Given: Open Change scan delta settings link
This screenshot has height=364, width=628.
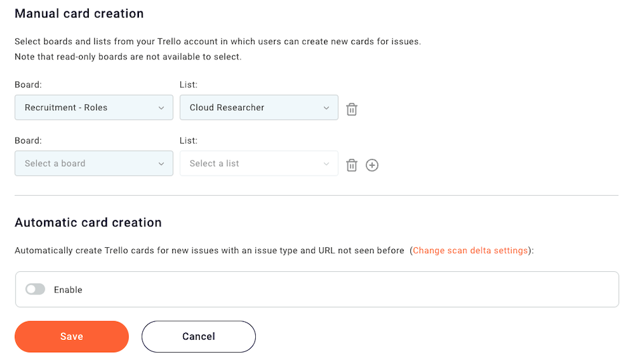Looking at the screenshot, I should tap(470, 250).
